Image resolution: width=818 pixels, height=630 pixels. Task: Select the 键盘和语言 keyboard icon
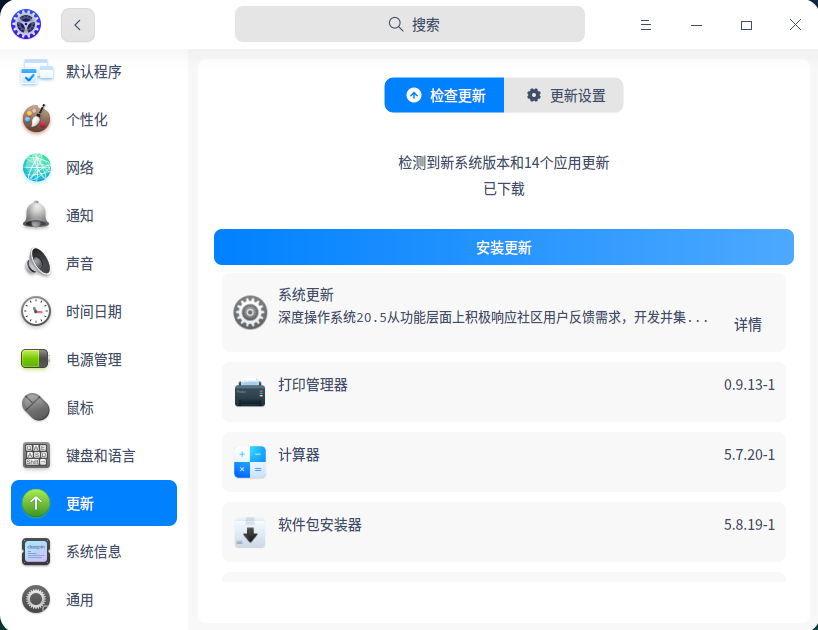tap(36, 455)
